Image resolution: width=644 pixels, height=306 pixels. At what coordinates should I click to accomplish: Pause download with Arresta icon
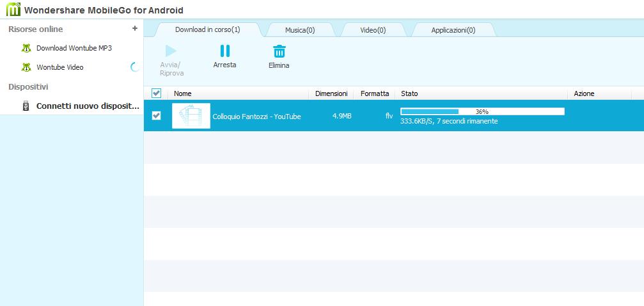224,51
